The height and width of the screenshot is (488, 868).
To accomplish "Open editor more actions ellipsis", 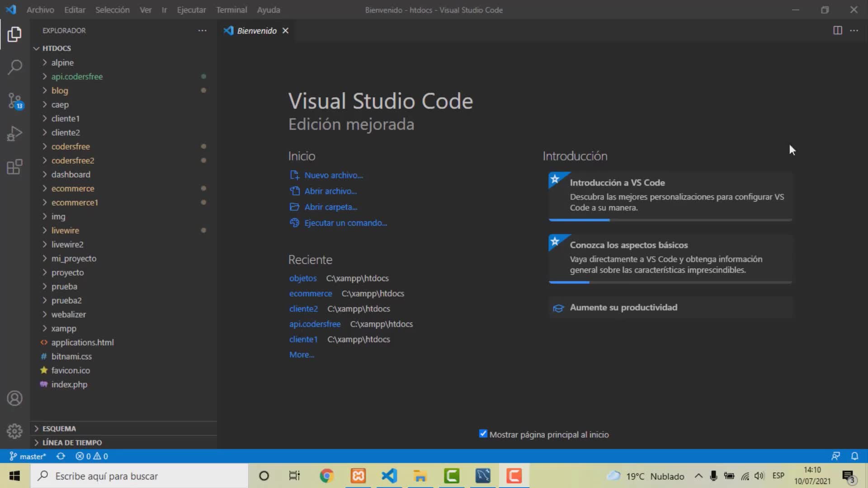I will pyautogui.click(x=854, y=30).
